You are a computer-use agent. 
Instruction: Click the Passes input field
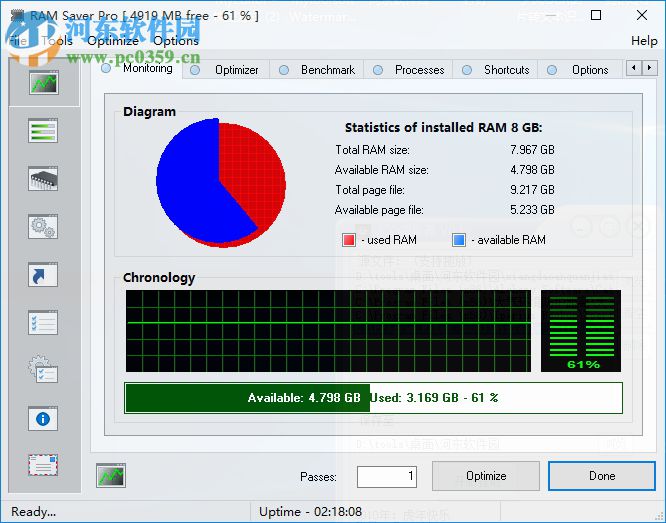pyautogui.click(x=387, y=476)
